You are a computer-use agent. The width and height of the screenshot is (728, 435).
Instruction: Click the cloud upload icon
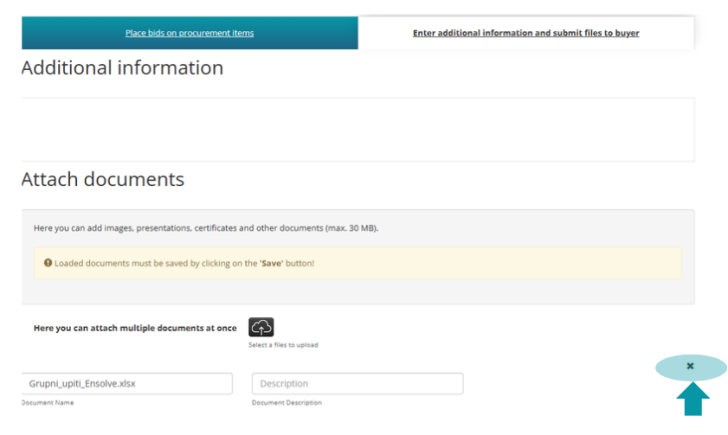tap(261, 327)
